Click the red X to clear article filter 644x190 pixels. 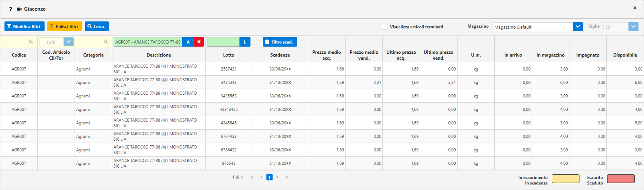(x=199, y=42)
